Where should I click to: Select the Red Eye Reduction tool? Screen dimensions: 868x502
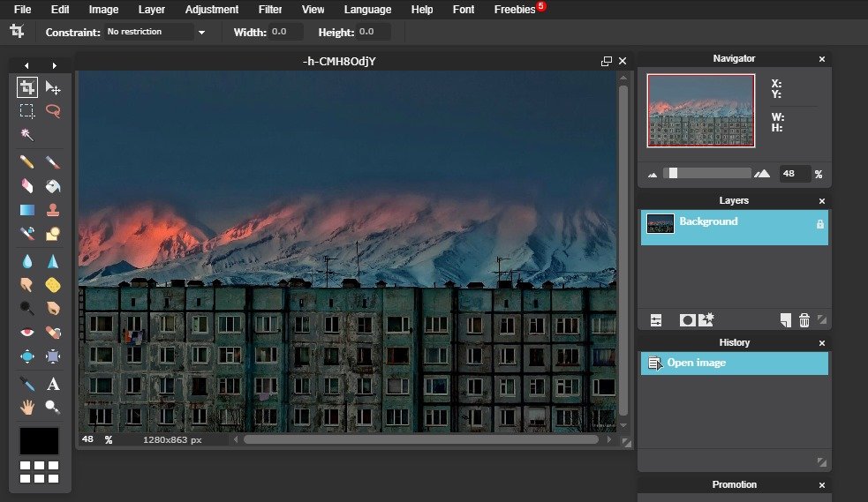pyautogui.click(x=27, y=333)
